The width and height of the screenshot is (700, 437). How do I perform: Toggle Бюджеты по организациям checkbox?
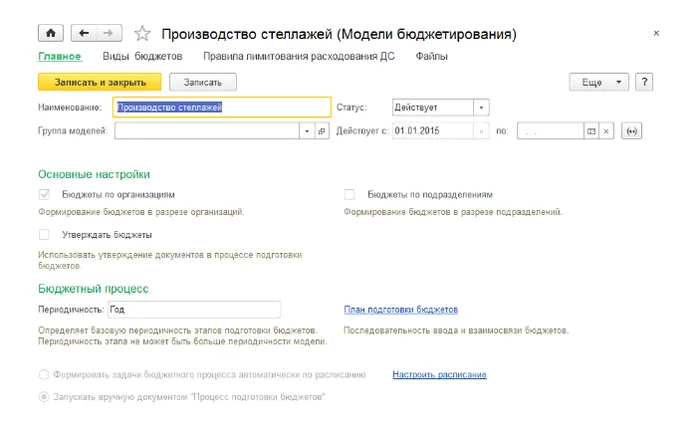[44, 195]
